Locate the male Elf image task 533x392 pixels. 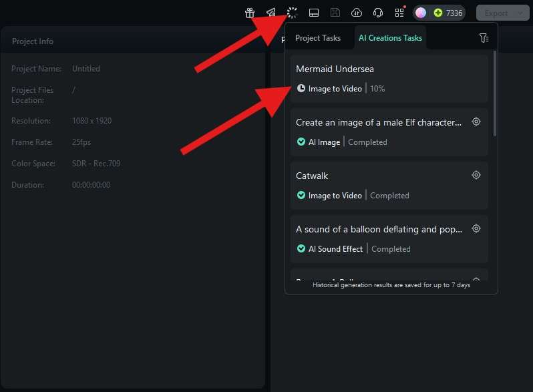[476, 122]
